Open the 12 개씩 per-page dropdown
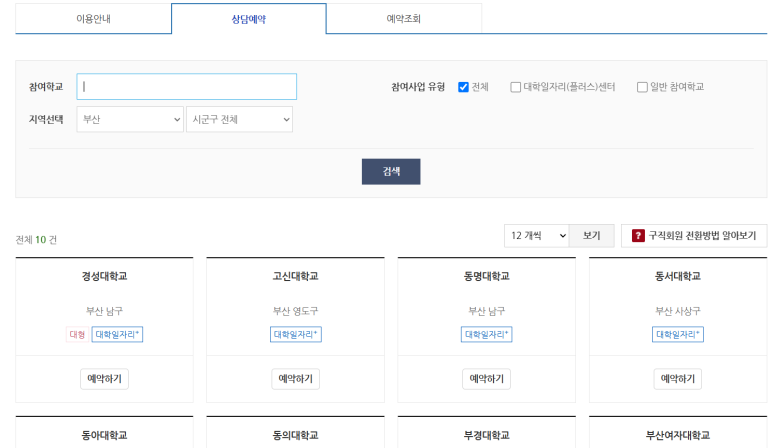 (536, 236)
